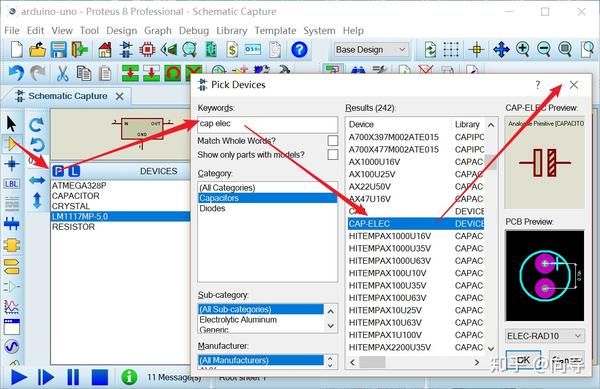Viewport: 600px width, 389px height.
Task: Select Junction Dot mode tool
Action: (11, 164)
